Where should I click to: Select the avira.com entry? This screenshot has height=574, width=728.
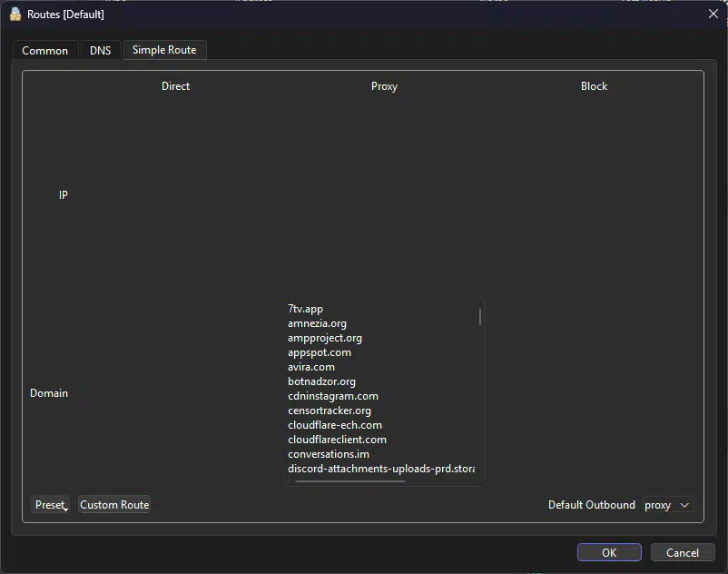[x=311, y=367]
